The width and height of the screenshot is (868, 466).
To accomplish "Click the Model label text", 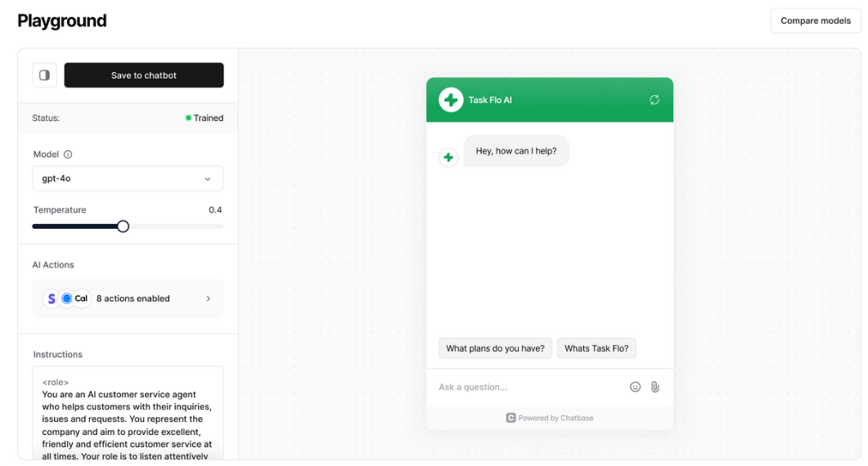I will pyautogui.click(x=46, y=155).
